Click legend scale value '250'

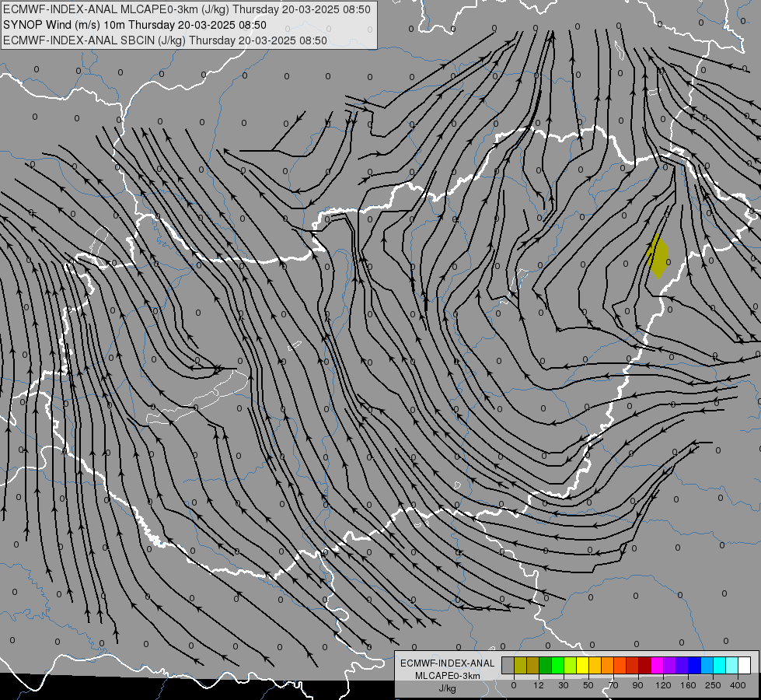click(713, 685)
